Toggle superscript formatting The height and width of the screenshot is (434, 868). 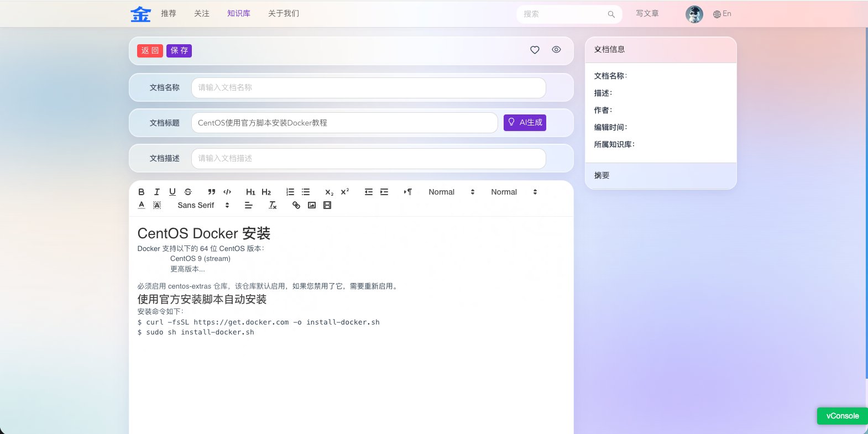click(345, 192)
